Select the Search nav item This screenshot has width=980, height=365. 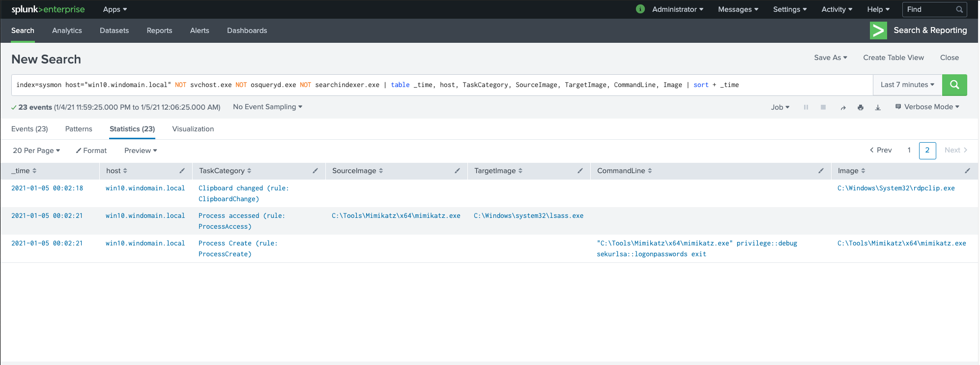point(23,30)
